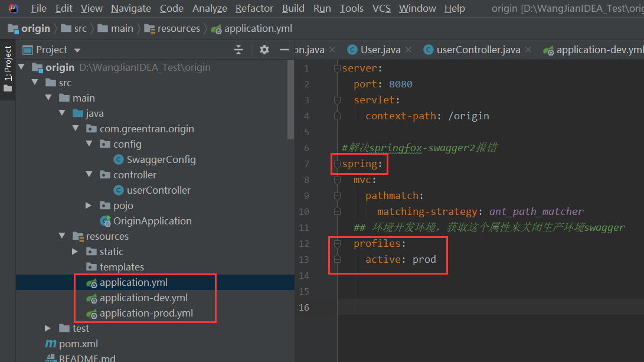Switch to userController.java tab
Viewport: 644px width, 362px height.
[x=472, y=50]
